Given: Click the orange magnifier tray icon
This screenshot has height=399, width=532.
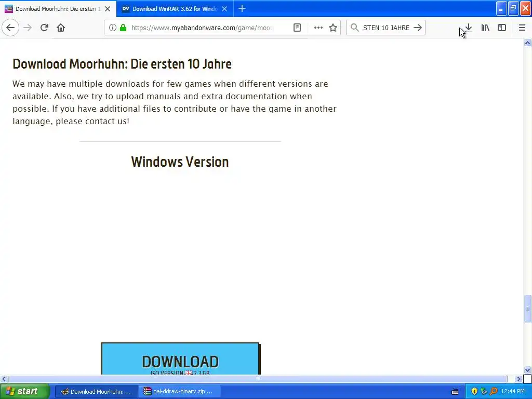Looking at the screenshot, I should tap(494, 392).
